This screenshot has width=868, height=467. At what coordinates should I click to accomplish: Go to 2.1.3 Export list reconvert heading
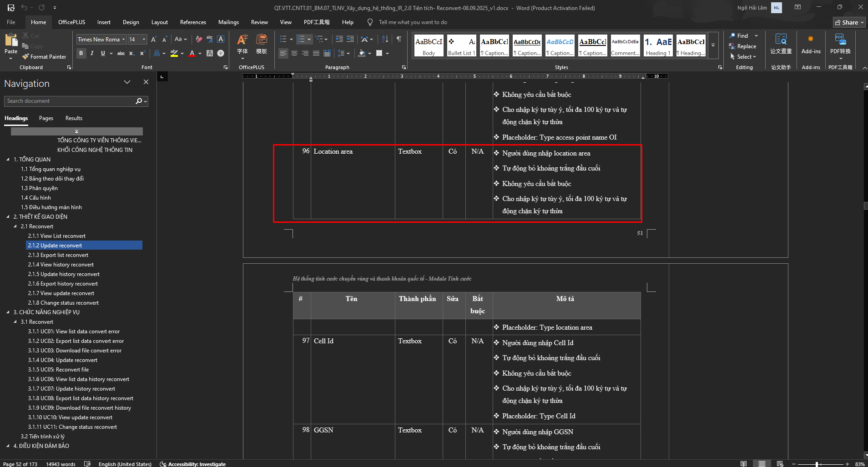point(58,255)
